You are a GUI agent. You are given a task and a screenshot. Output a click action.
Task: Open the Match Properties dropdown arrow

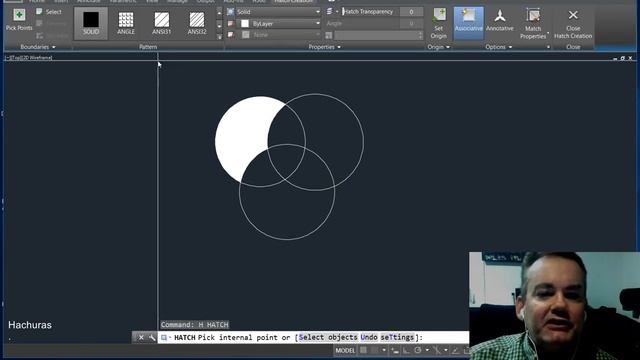pyautogui.click(x=548, y=34)
